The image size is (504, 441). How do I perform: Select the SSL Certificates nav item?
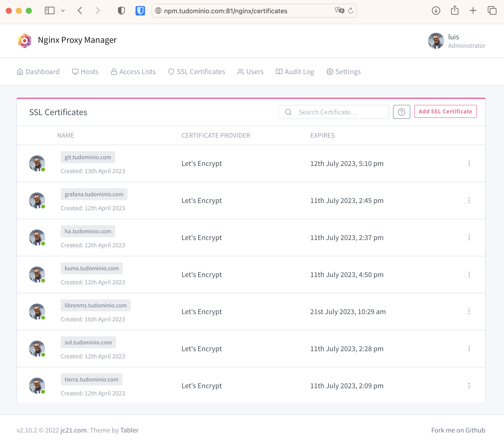(197, 72)
